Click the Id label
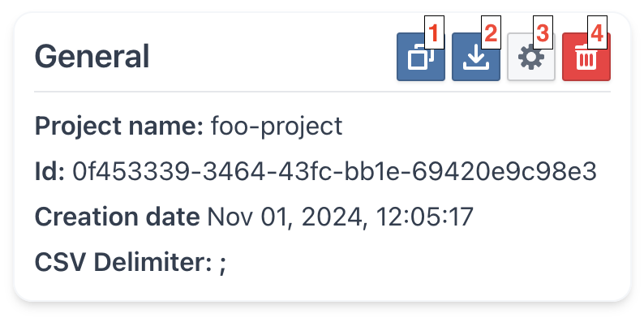This screenshot has width=644, height=318. pyautogui.click(x=49, y=172)
